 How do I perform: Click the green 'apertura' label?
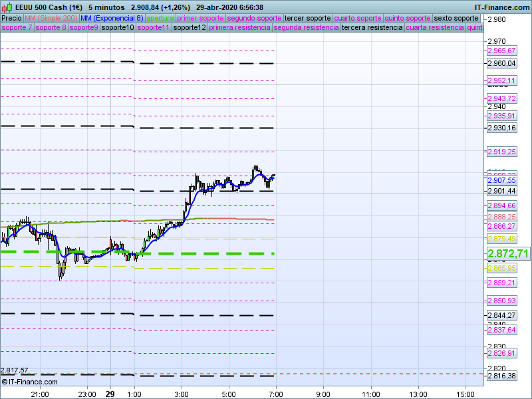(160, 18)
